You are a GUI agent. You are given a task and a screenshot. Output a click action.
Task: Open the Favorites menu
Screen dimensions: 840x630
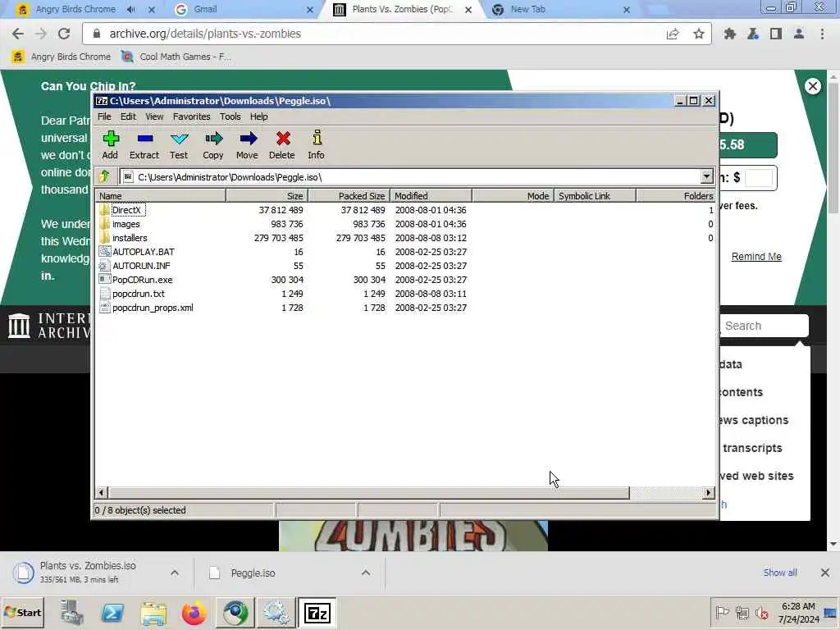tap(191, 116)
